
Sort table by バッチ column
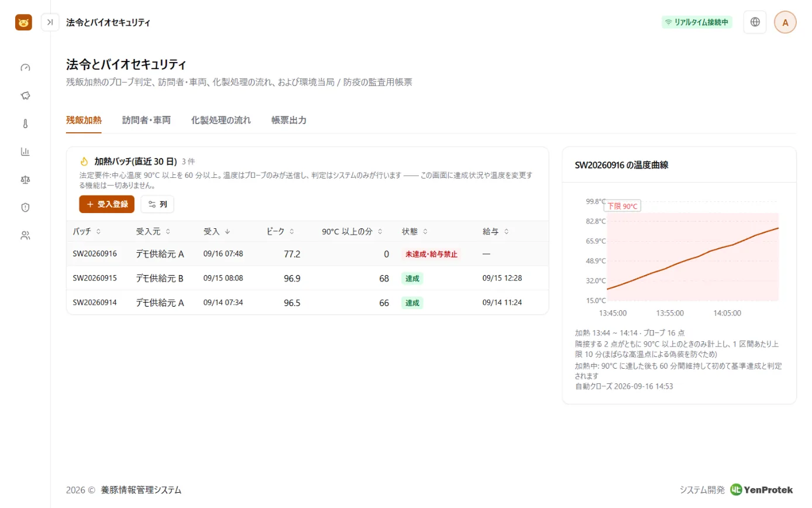87,231
